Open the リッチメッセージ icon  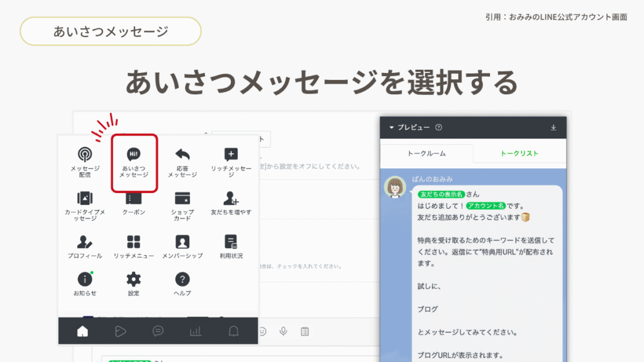click(x=231, y=161)
